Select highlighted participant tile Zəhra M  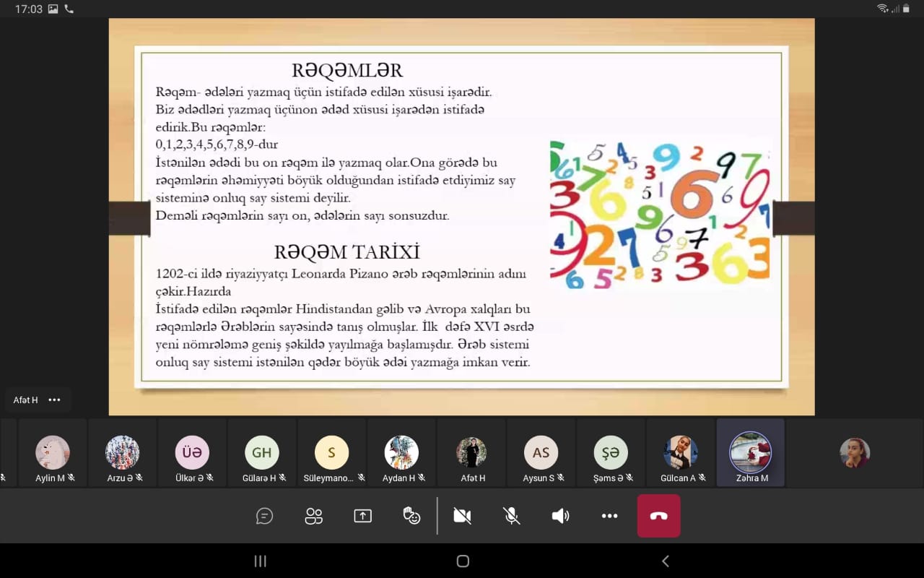[x=751, y=453]
